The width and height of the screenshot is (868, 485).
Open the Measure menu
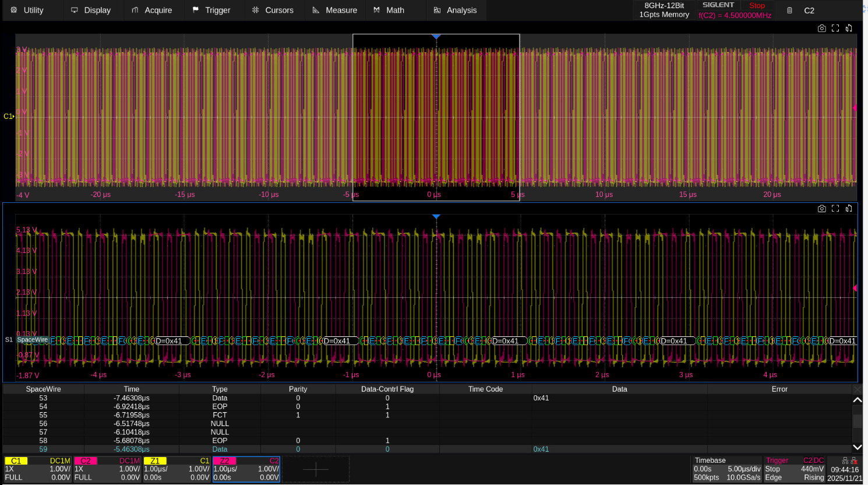(335, 10)
